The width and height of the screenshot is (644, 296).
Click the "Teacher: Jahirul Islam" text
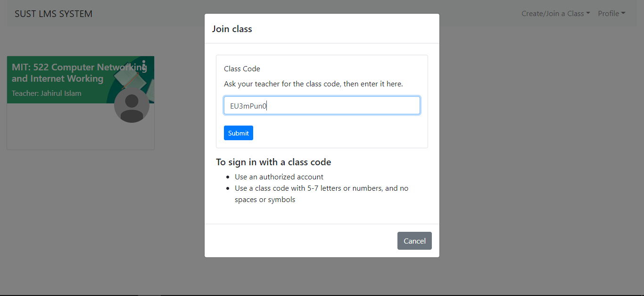pos(47,93)
